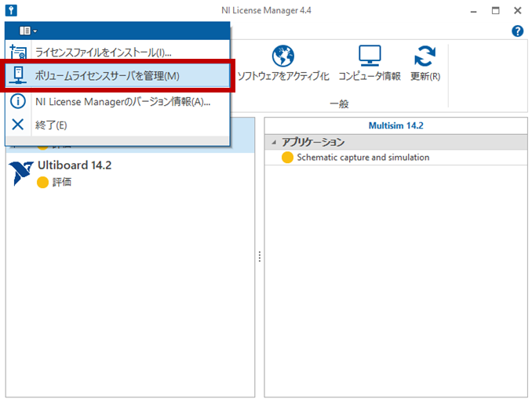
Task: Select Ultiboard 14.2 in product list
Action: pyautogui.click(x=130, y=173)
